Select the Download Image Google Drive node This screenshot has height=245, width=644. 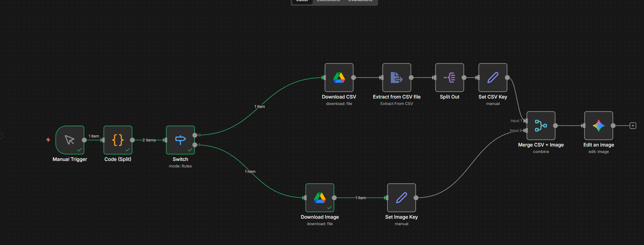(320, 198)
